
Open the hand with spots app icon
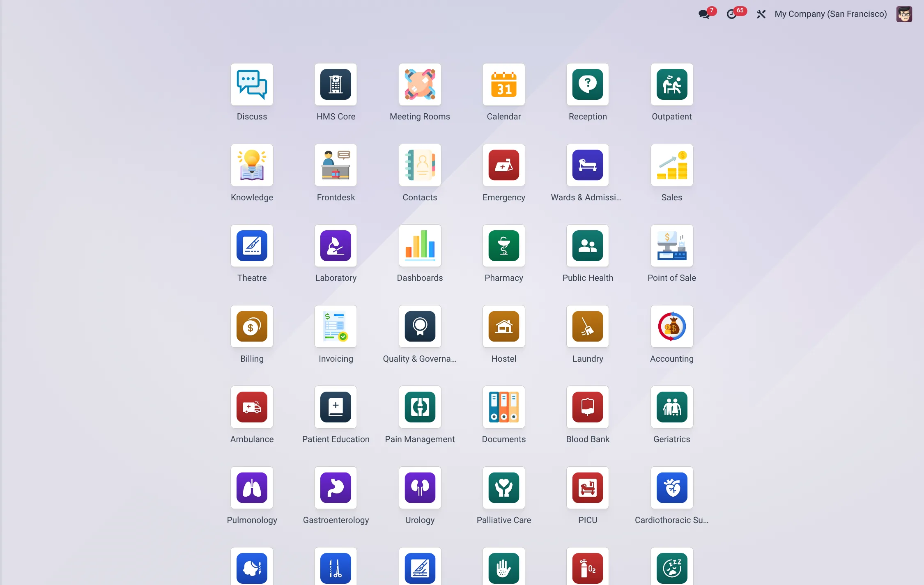pos(504,567)
